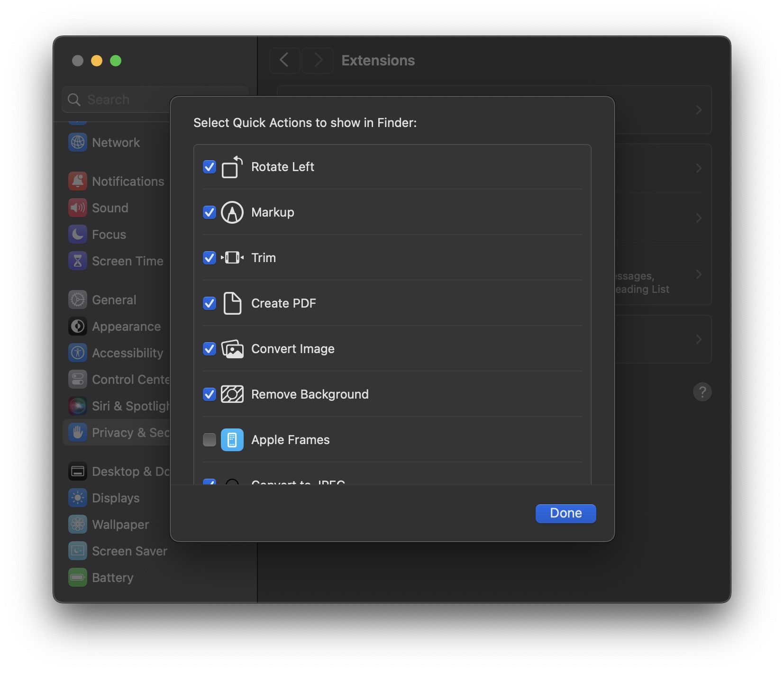Viewport: 784px width, 673px height.
Task: Uncheck the Rotate Left checkbox
Action: point(209,167)
